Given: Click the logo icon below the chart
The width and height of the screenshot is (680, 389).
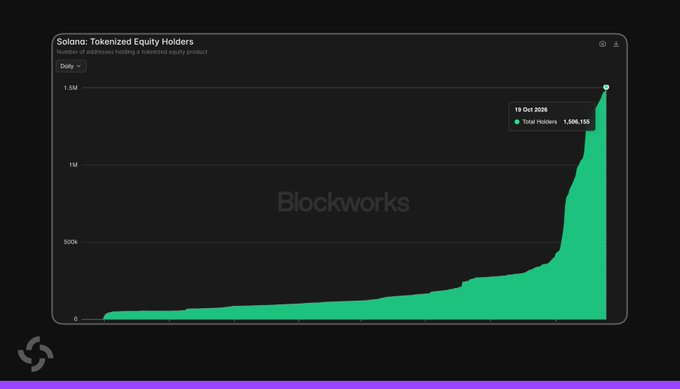Looking at the screenshot, I should (x=36, y=354).
